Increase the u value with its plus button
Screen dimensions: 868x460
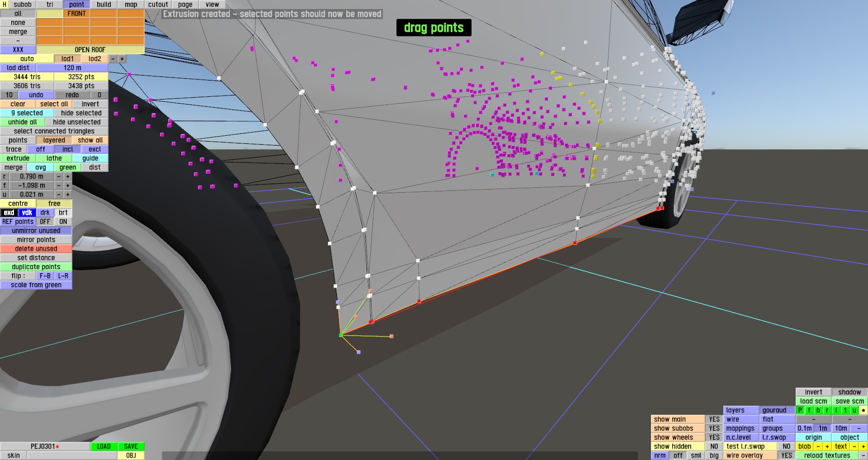coord(68,194)
